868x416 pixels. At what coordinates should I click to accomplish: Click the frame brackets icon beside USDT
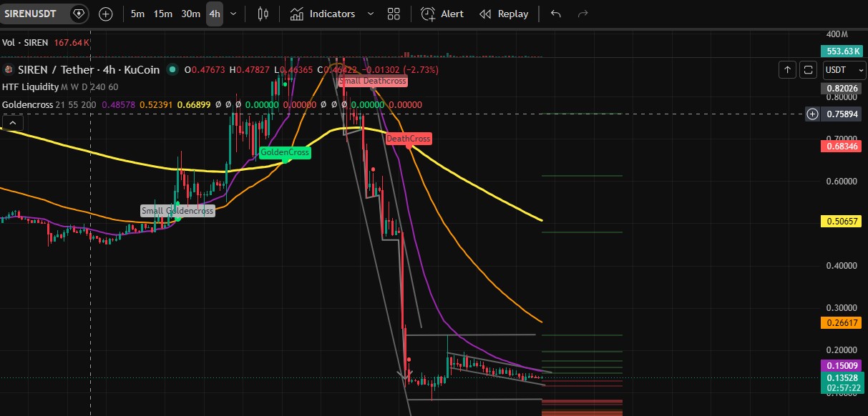(809, 69)
